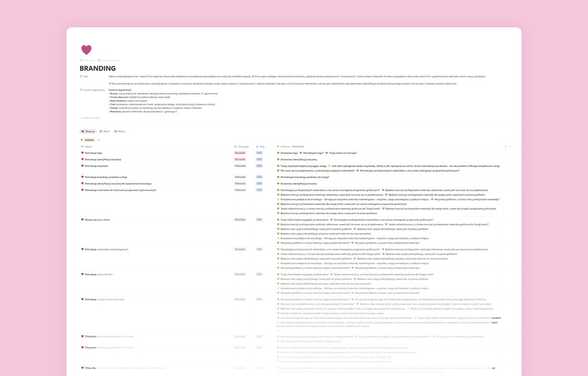Click CEO tag in Muszę stworzyć ofertę row

point(259,220)
